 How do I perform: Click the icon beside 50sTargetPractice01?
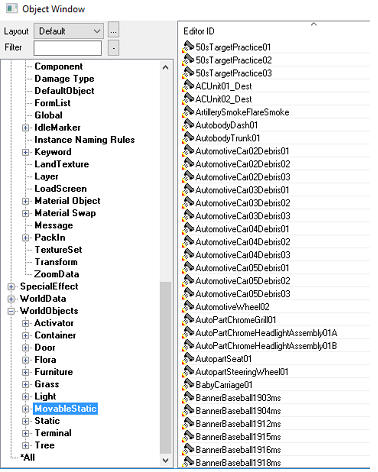click(188, 47)
